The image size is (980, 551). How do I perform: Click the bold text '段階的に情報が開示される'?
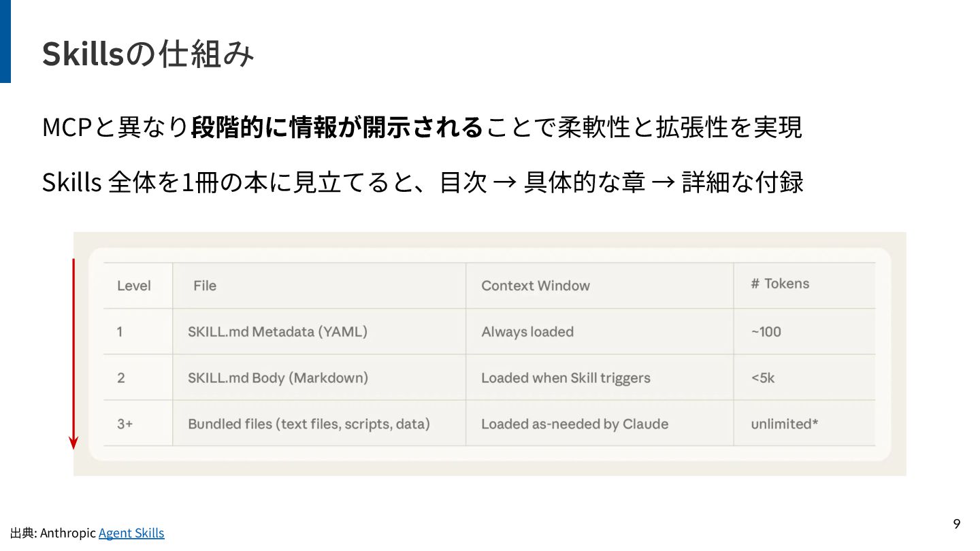(x=336, y=127)
